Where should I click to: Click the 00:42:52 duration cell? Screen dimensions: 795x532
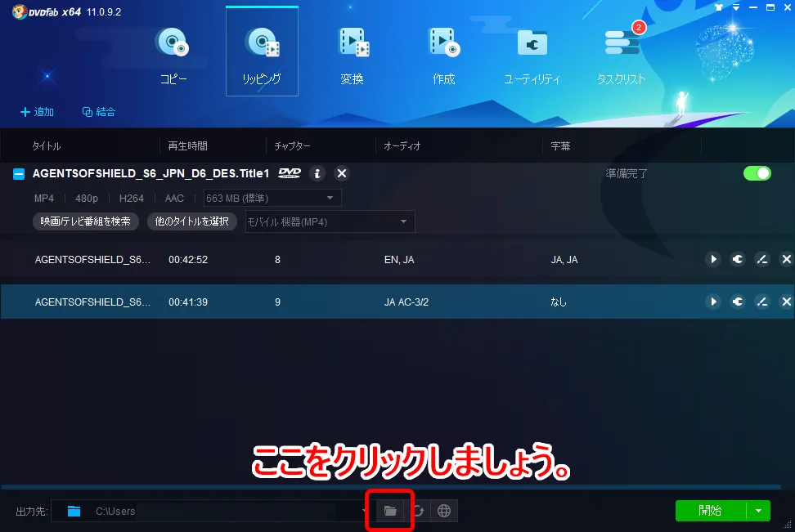188,260
